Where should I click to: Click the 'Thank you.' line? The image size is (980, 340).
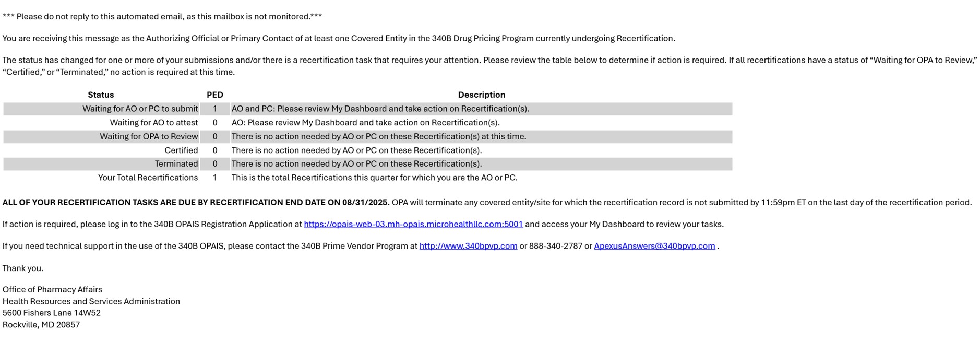point(23,268)
